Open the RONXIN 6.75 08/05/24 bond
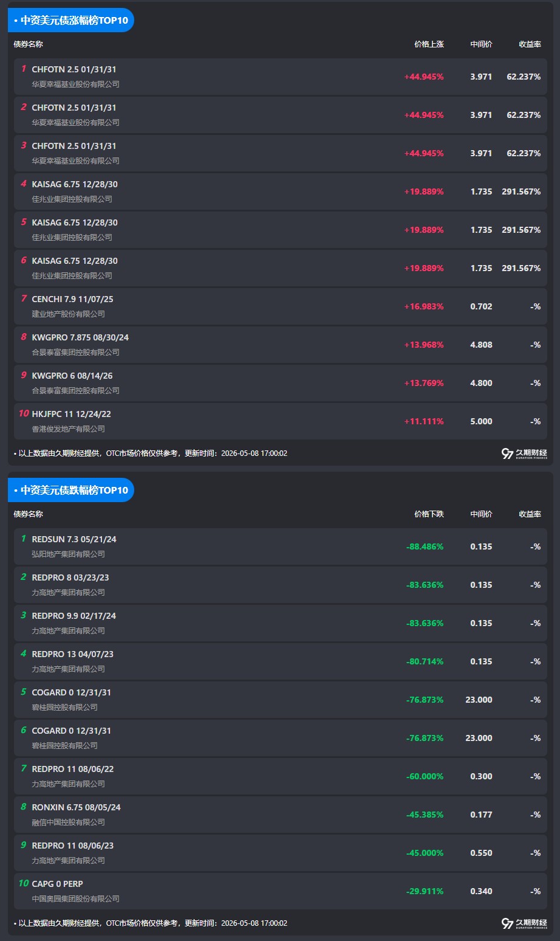The width and height of the screenshot is (560, 941). point(281,815)
